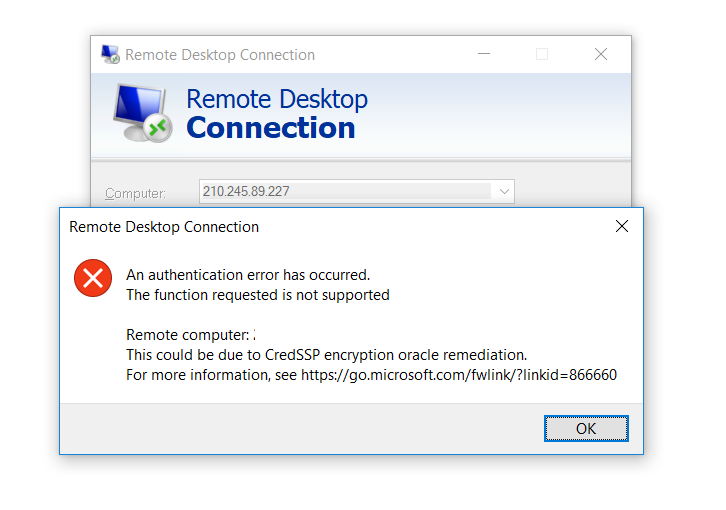Close the main Remote Desktop Connection window

point(601,54)
